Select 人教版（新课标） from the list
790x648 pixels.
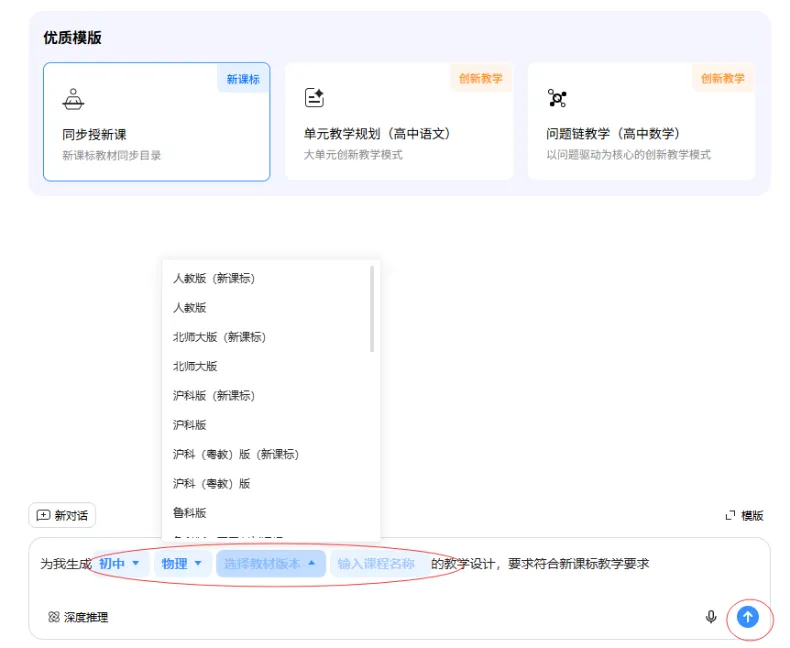[271, 278]
